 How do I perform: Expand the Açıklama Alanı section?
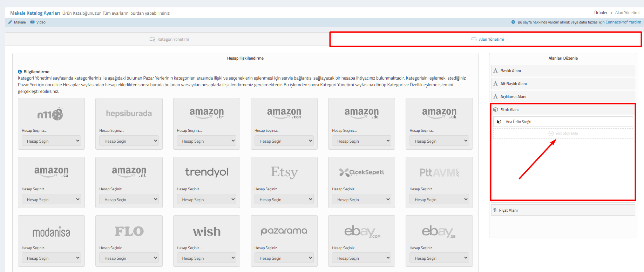tap(563, 97)
